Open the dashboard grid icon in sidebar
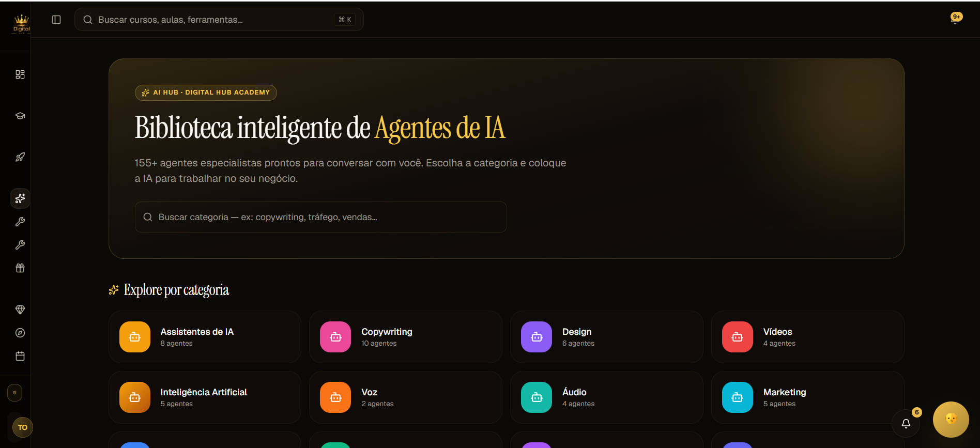980x448 pixels. [x=20, y=74]
